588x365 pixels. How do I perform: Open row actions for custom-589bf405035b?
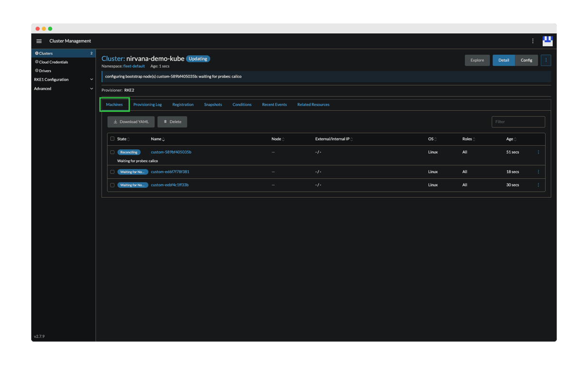click(539, 152)
